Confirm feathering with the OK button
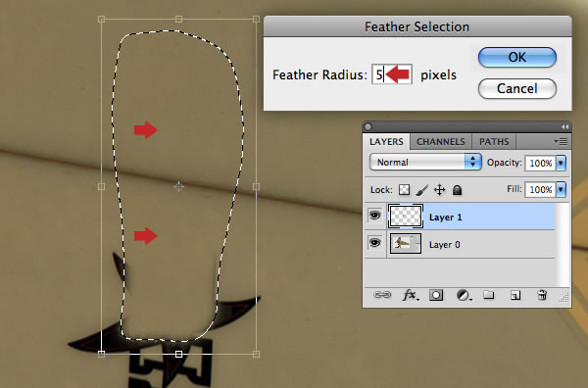 pyautogui.click(x=517, y=58)
